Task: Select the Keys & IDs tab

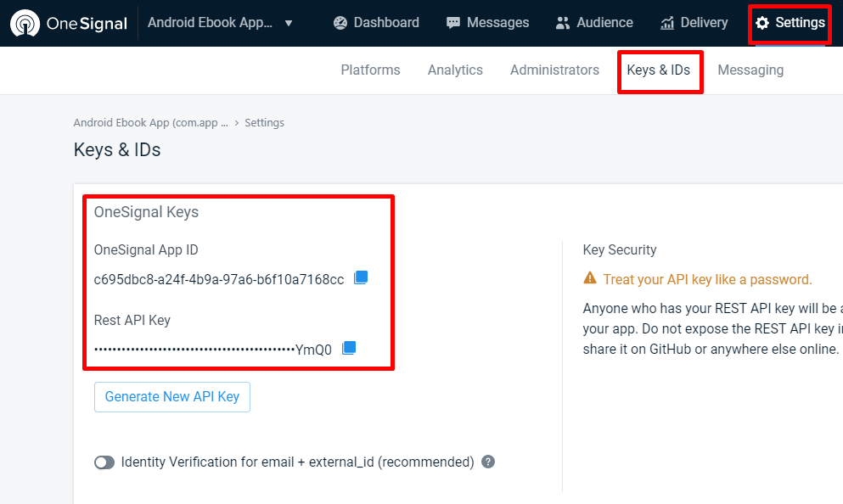Action: pyautogui.click(x=659, y=70)
